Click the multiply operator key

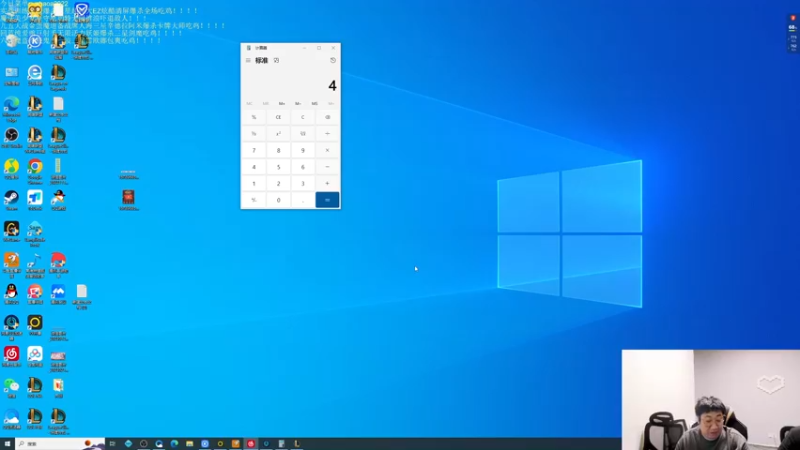click(x=328, y=151)
